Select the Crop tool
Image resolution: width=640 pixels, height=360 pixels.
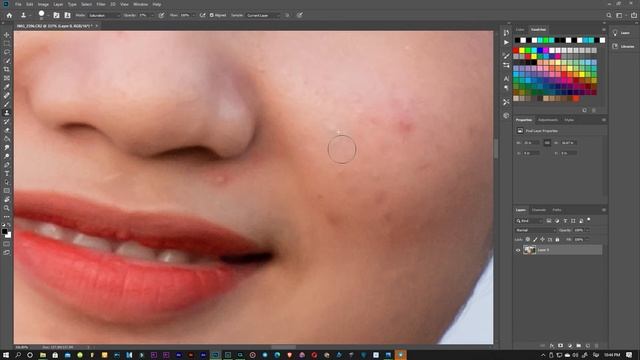7,69
